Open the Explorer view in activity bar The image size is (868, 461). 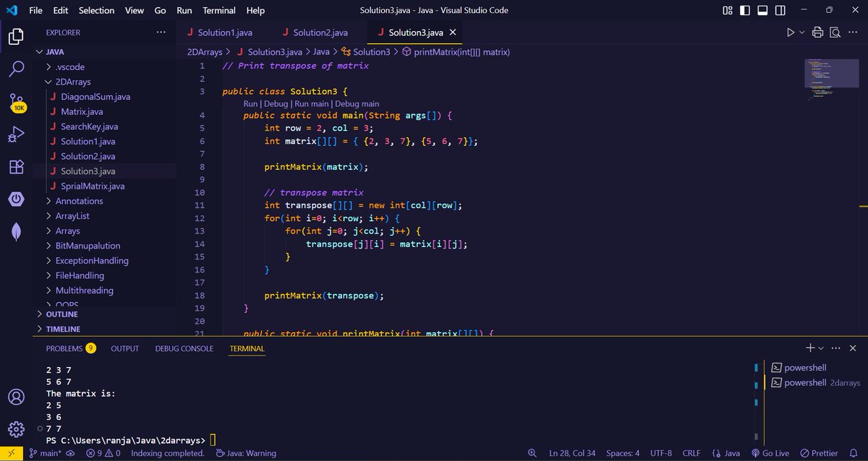(16, 36)
